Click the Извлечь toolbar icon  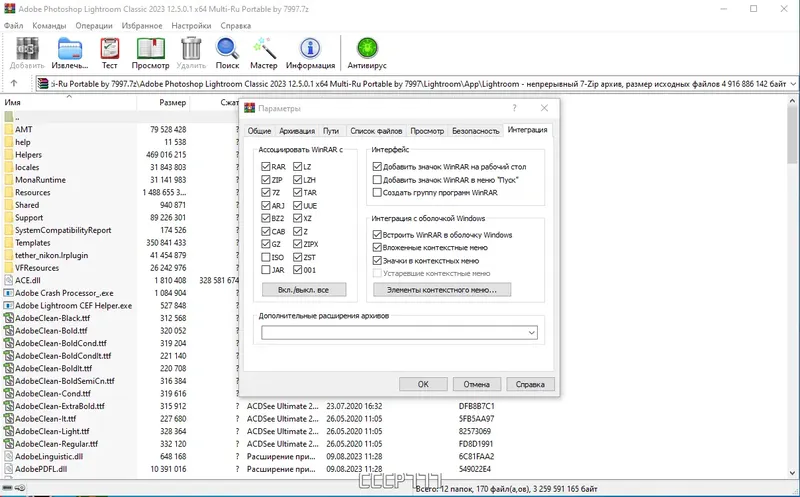click(x=70, y=49)
